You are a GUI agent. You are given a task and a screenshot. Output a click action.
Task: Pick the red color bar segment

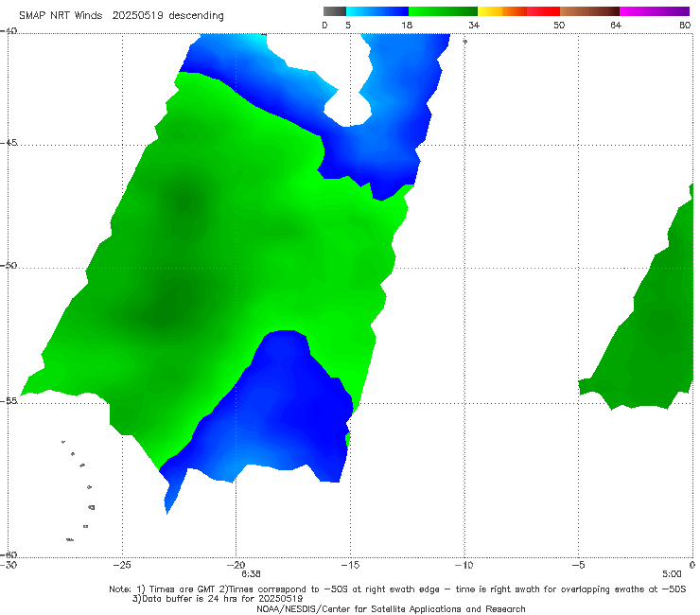pyautogui.click(x=543, y=11)
